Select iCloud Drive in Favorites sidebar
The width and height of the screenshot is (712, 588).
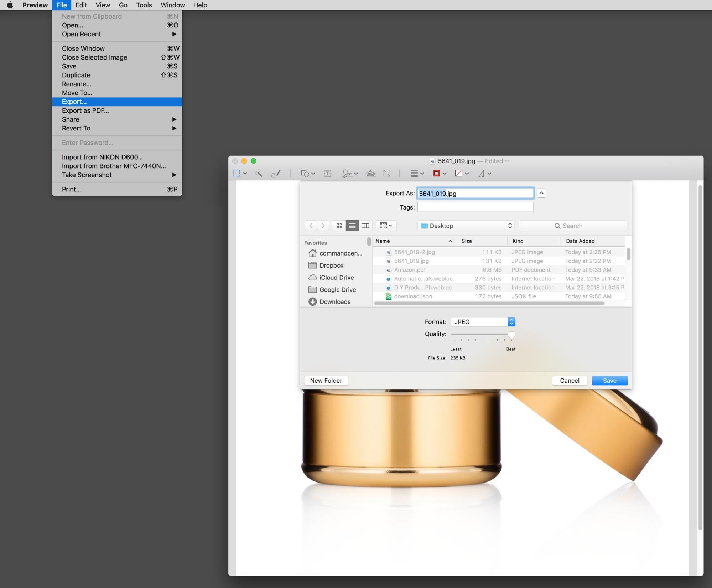(x=337, y=278)
